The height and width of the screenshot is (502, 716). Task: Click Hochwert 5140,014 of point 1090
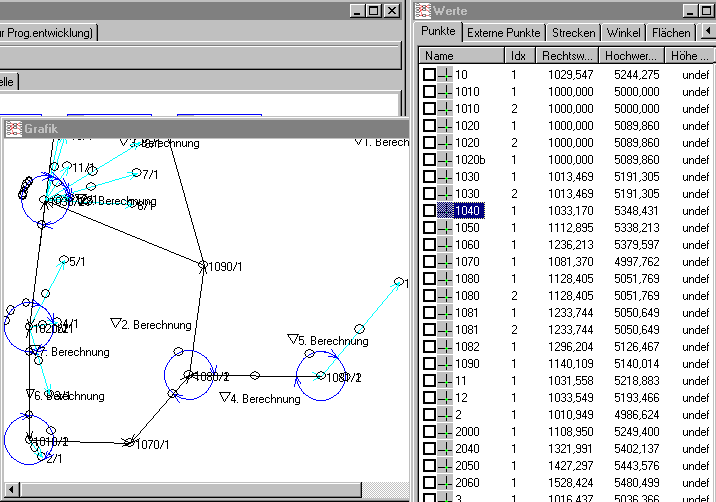pyautogui.click(x=636, y=364)
